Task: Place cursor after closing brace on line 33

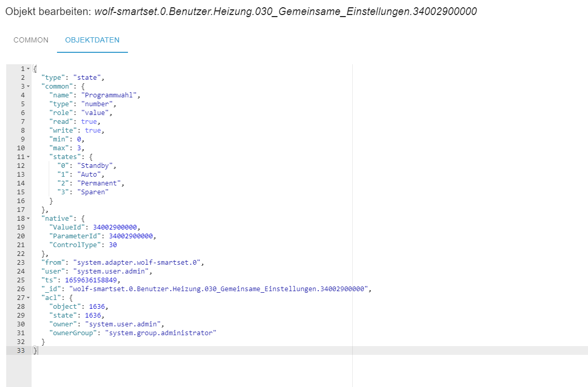Action: coord(37,351)
